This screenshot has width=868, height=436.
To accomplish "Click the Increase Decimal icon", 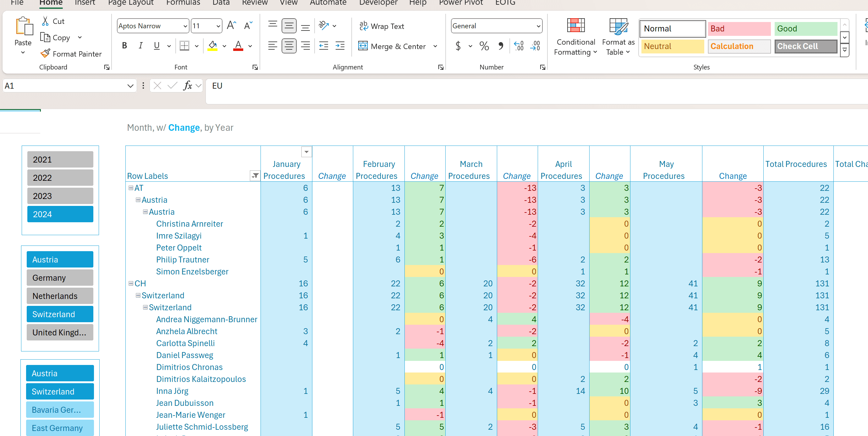I will coord(519,46).
